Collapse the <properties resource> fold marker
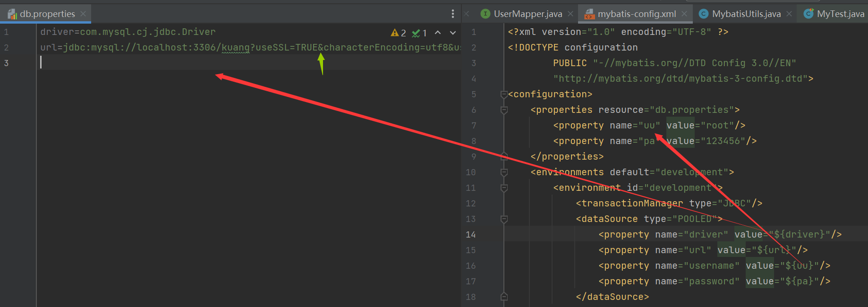The width and height of the screenshot is (868, 307). 504,110
